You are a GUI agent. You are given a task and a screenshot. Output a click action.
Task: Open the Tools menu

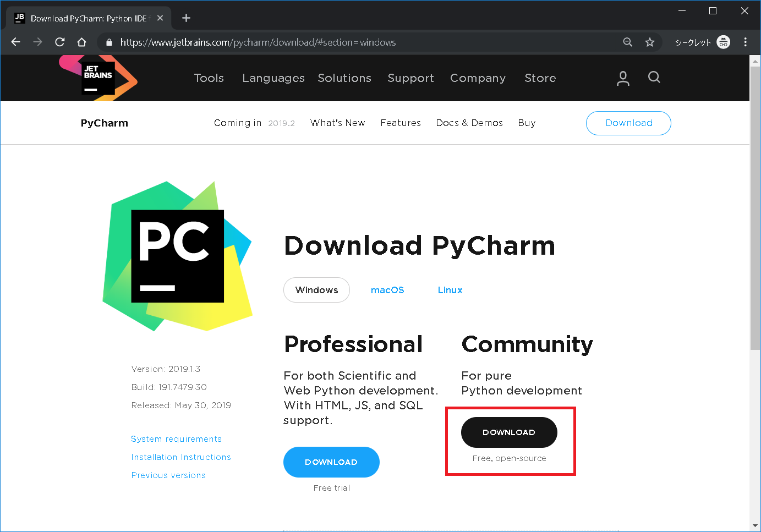pyautogui.click(x=209, y=78)
